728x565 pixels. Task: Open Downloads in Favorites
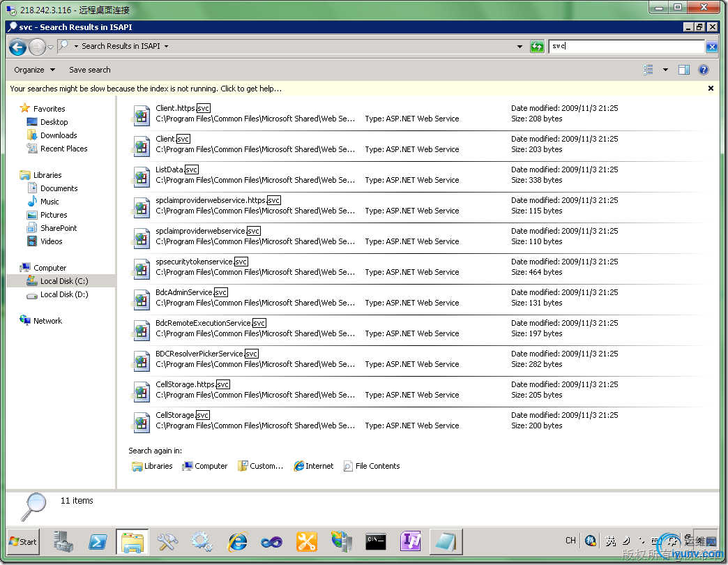click(52, 135)
